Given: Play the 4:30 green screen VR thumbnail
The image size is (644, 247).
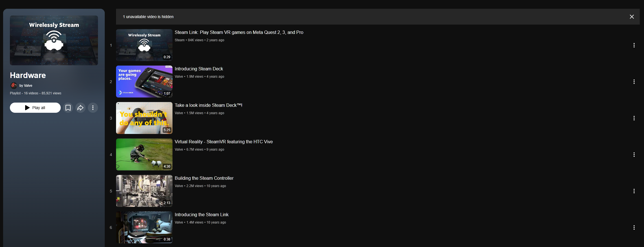Looking at the screenshot, I should coord(144,155).
